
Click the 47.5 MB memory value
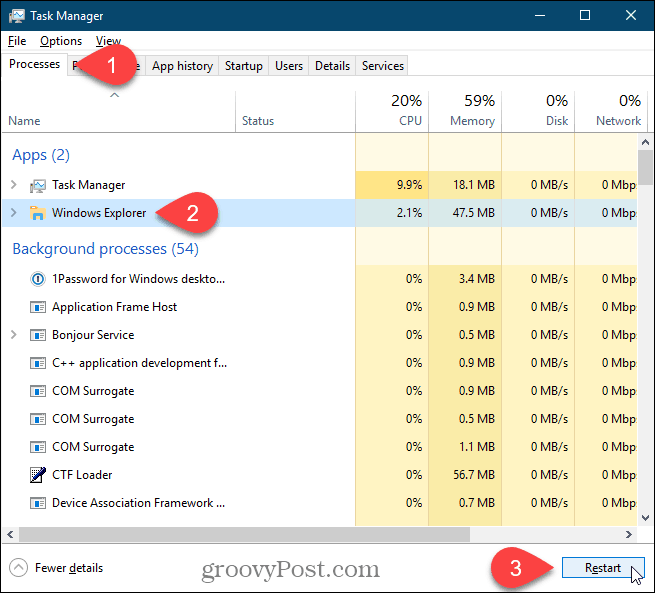[x=474, y=213]
